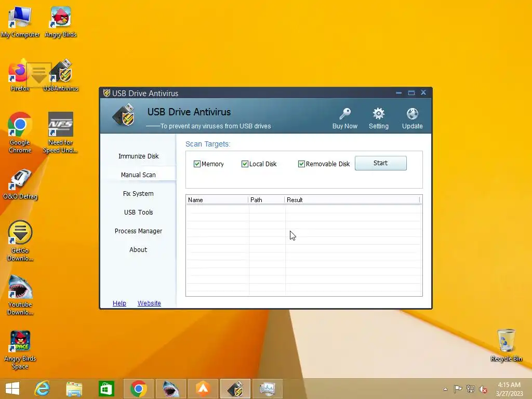This screenshot has height=399, width=532.
Task: Select the Youtube Downloader shark desktop icon
Action: click(20, 295)
